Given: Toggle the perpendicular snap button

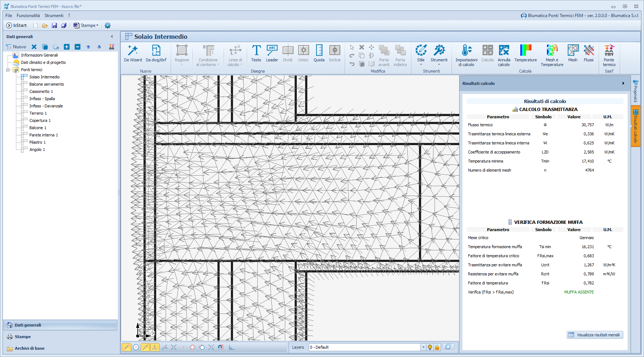Looking at the screenshot, I should [x=155, y=347].
